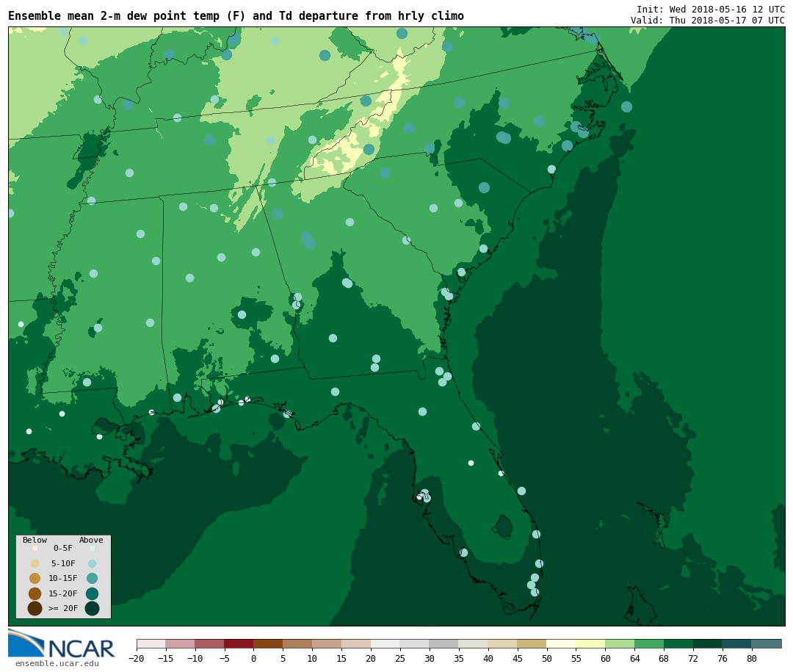
Task: Click the 50 colorbar tick label
Action: click(x=547, y=658)
